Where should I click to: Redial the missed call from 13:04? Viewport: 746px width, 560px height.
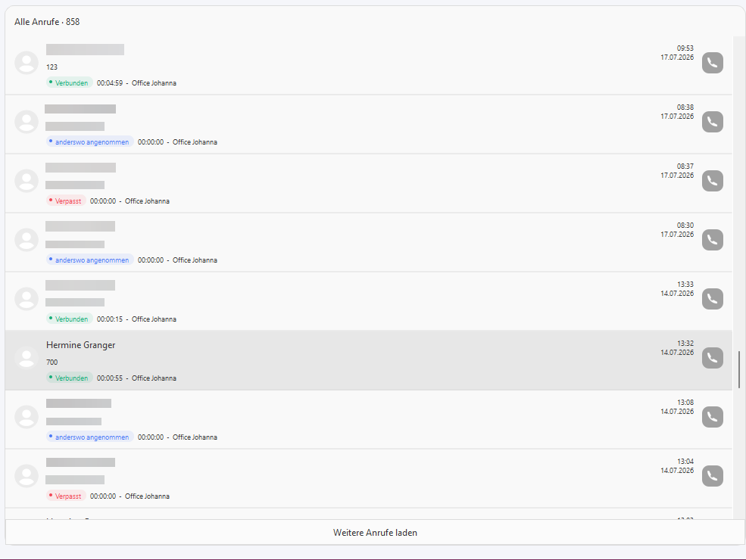(712, 476)
